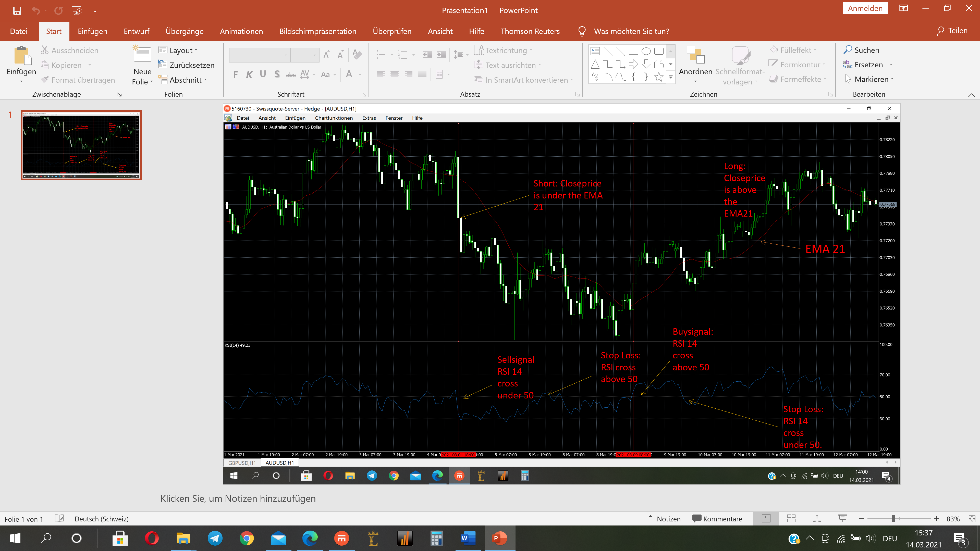
Task: Switch to the Animationen tab
Action: 241,31
